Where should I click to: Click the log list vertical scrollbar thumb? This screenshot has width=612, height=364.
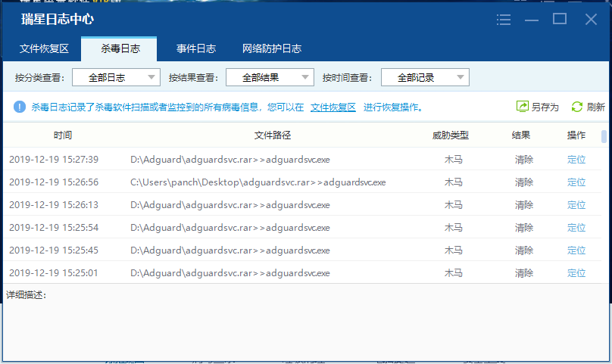click(x=604, y=136)
